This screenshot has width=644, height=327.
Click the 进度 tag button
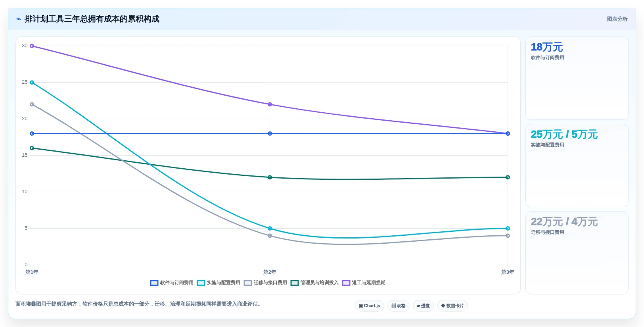tap(423, 306)
